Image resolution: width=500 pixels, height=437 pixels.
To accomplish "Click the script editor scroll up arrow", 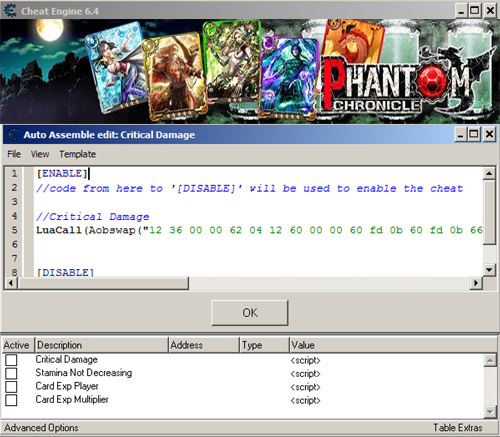I will point(489,173).
